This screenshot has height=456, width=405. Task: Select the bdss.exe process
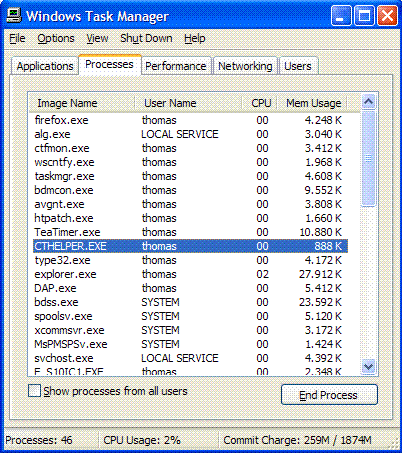(190, 302)
